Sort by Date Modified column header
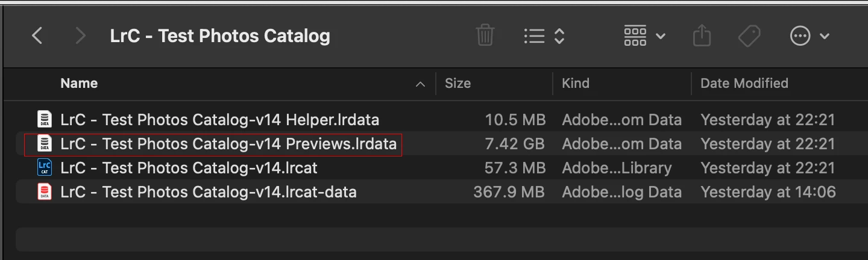The image size is (868, 260). (x=744, y=84)
